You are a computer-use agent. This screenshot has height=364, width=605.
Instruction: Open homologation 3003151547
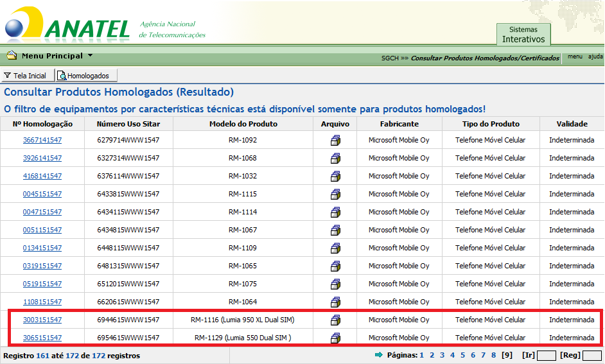[42, 320]
